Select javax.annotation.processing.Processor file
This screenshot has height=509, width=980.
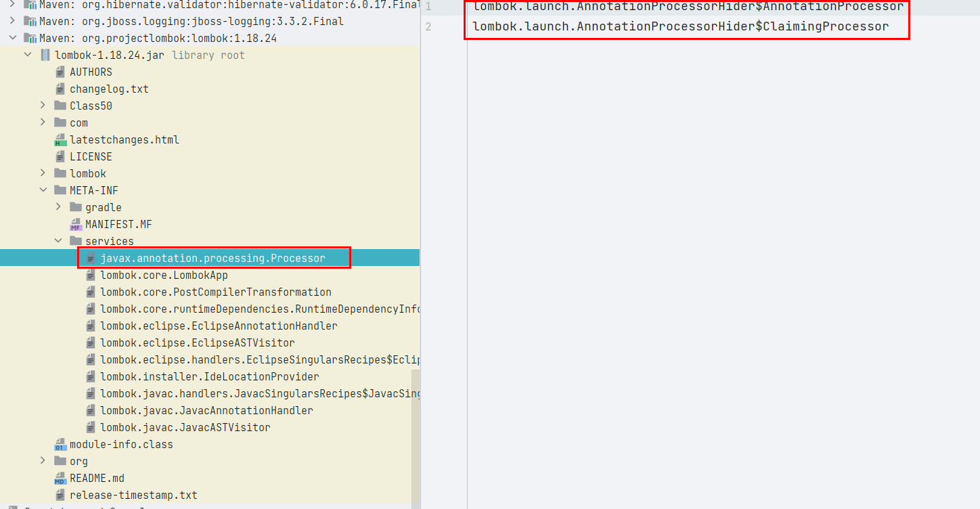click(213, 258)
